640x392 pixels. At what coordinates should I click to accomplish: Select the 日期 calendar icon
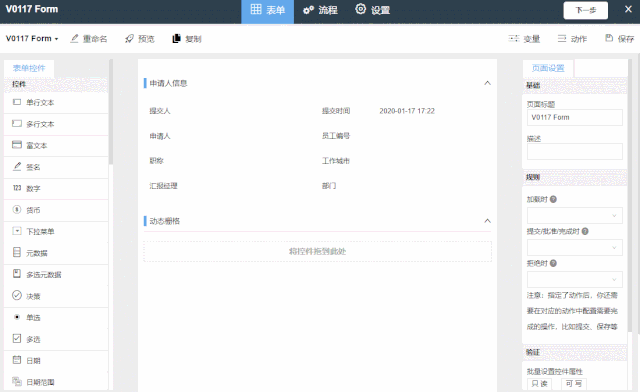[x=17, y=360]
